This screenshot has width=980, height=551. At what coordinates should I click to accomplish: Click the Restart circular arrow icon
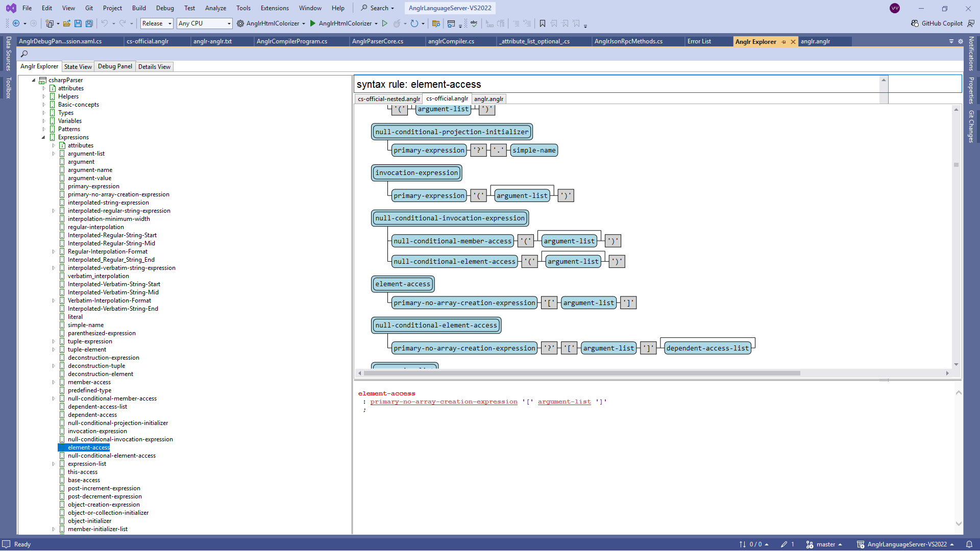click(414, 23)
